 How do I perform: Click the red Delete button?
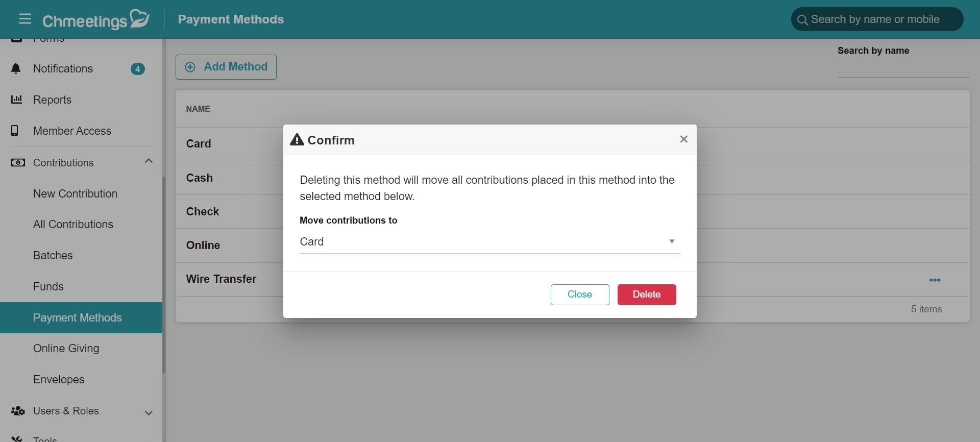point(647,294)
